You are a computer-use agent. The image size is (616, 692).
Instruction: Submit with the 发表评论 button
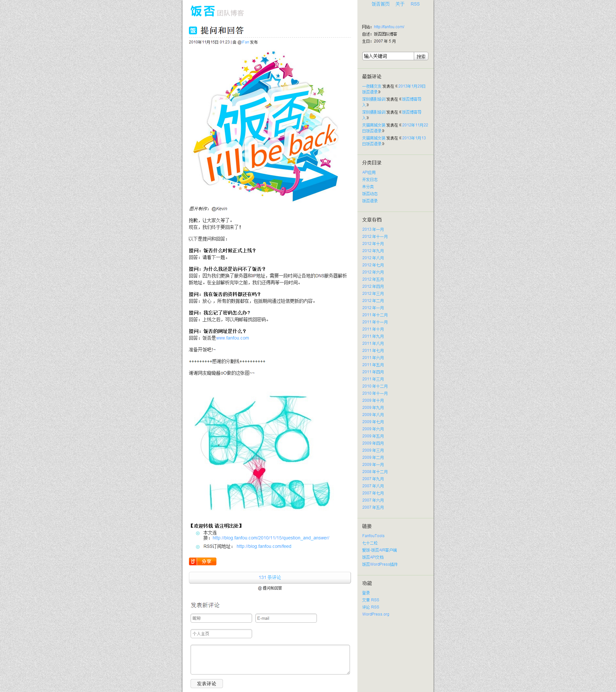pos(206,683)
